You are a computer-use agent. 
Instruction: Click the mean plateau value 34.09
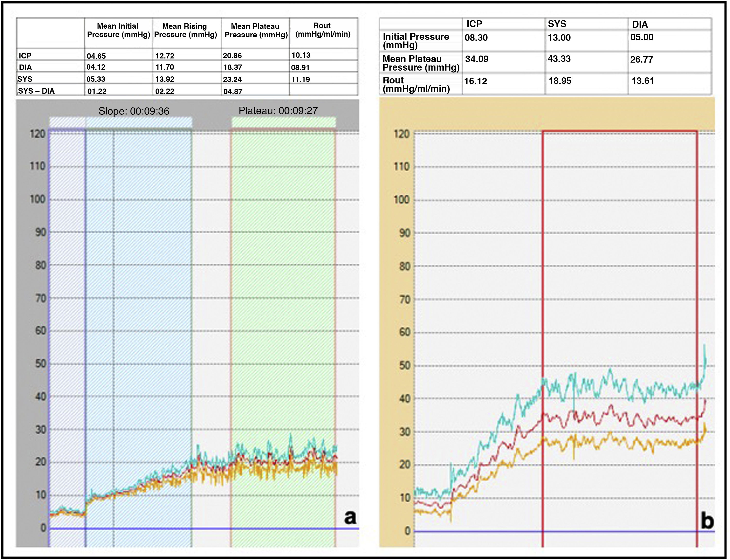point(477,59)
